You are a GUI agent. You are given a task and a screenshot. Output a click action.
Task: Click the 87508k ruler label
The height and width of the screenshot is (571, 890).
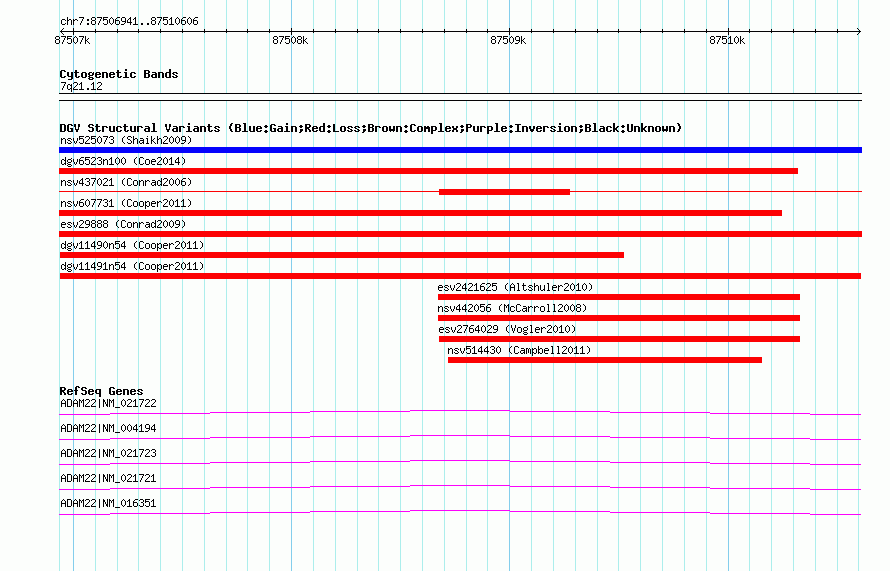pos(290,40)
